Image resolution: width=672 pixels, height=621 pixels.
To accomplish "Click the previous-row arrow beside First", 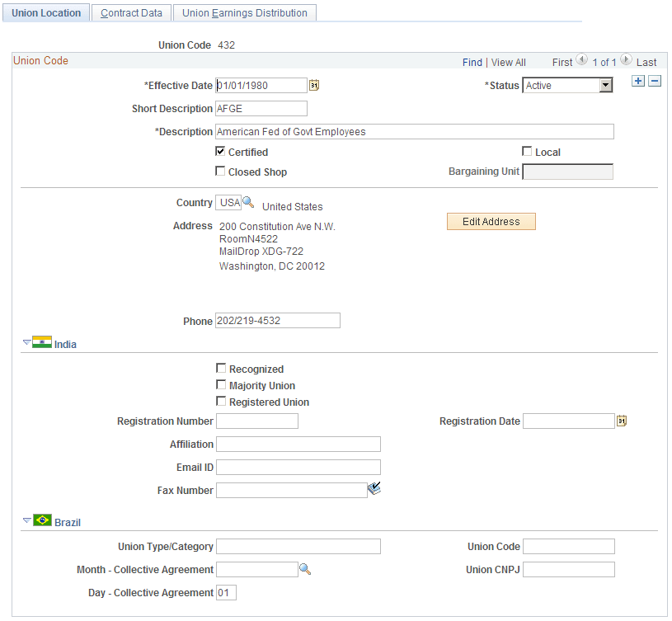I will click(x=582, y=60).
